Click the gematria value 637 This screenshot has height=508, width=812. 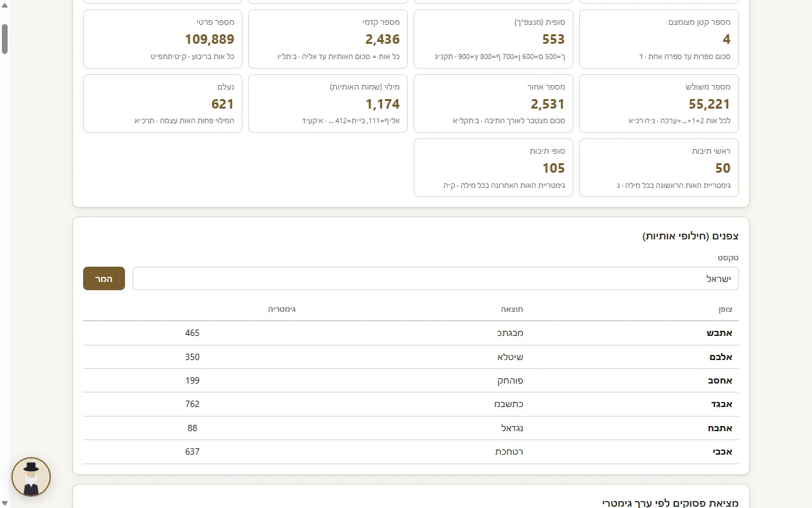[192, 451]
